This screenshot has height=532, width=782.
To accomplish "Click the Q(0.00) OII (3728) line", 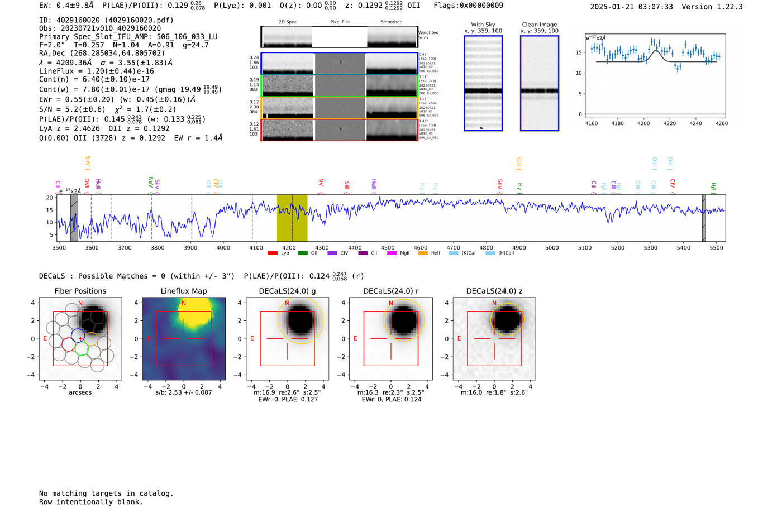I will 131,138.
